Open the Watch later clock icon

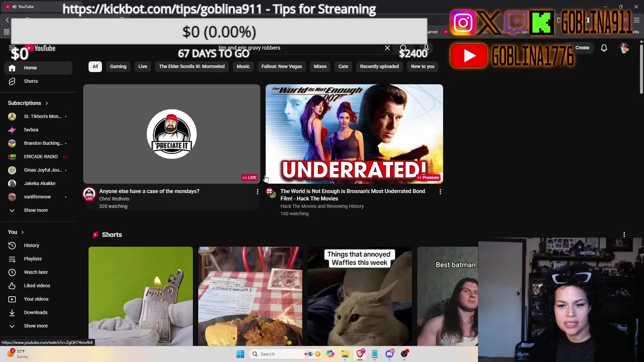(12, 272)
